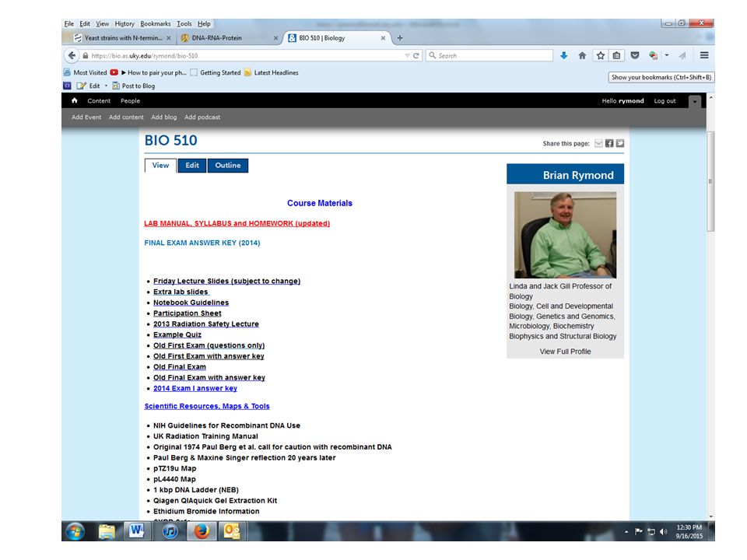
Task: Click Add content shortcut
Action: point(126,117)
